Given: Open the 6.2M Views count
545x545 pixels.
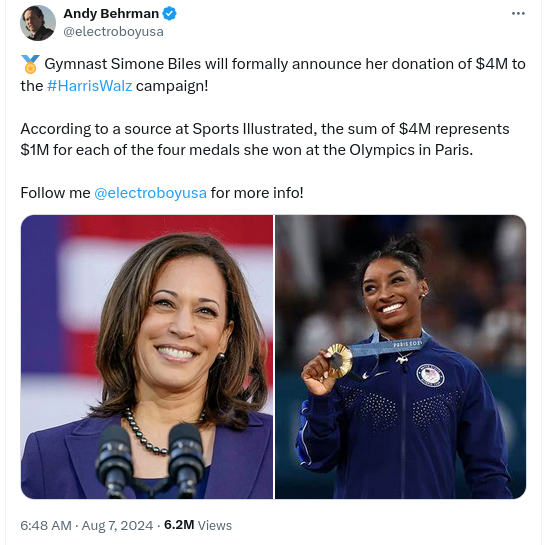Looking at the screenshot, I should (198, 525).
